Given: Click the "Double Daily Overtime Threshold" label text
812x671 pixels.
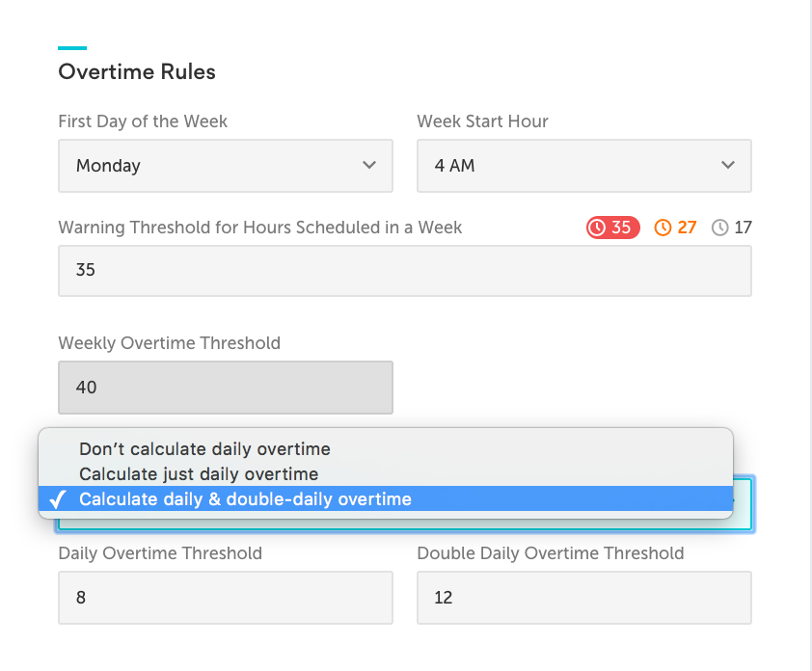Looking at the screenshot, I should click(551, 553).
